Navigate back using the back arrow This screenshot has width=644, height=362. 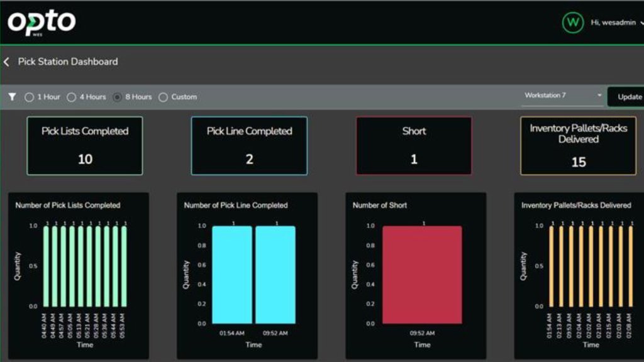(6, 62)
